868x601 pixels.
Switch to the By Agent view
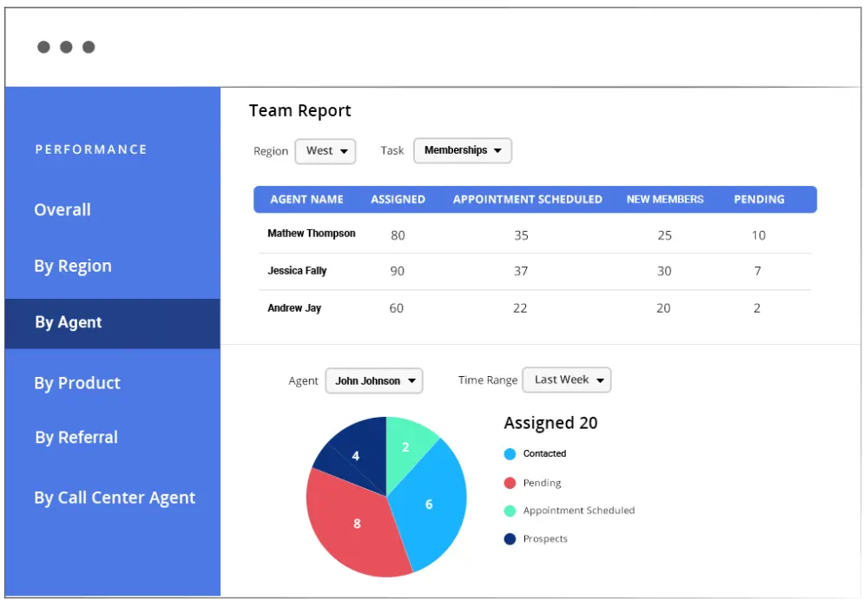pos(69,322)
